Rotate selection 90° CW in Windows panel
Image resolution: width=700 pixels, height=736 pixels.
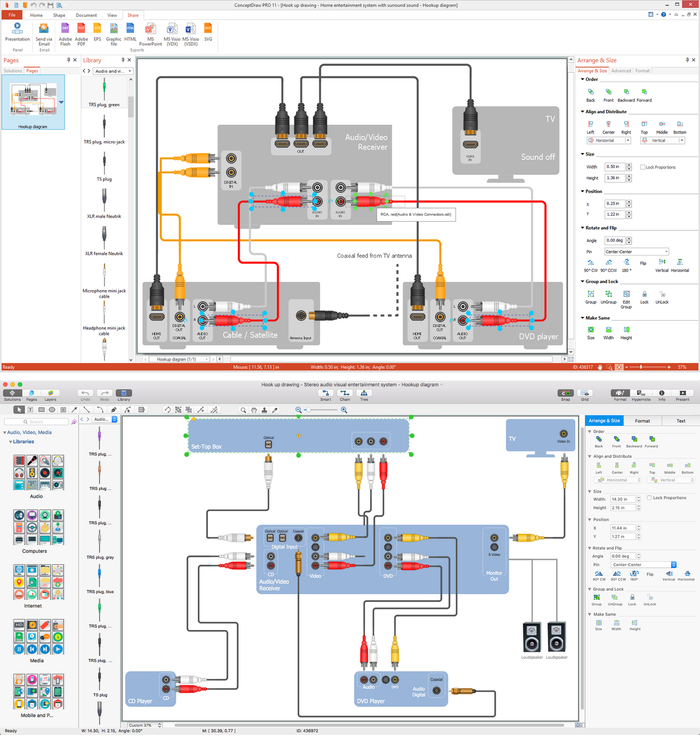[591, 265]
